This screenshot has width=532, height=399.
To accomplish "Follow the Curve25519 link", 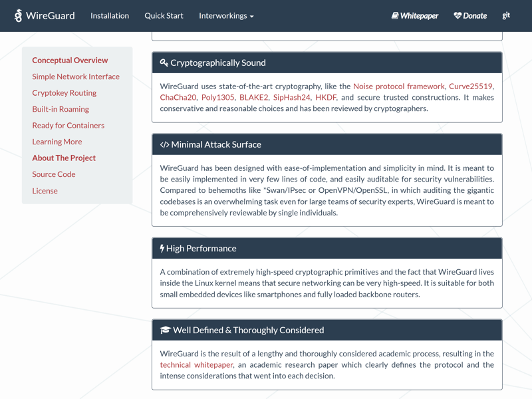I will 471,86.
